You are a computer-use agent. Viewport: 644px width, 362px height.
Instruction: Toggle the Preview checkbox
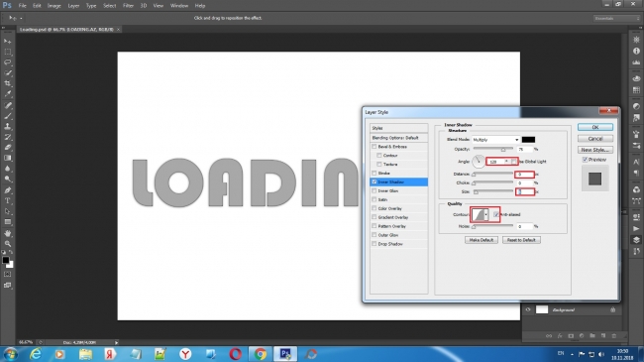[x=585, y=160]
